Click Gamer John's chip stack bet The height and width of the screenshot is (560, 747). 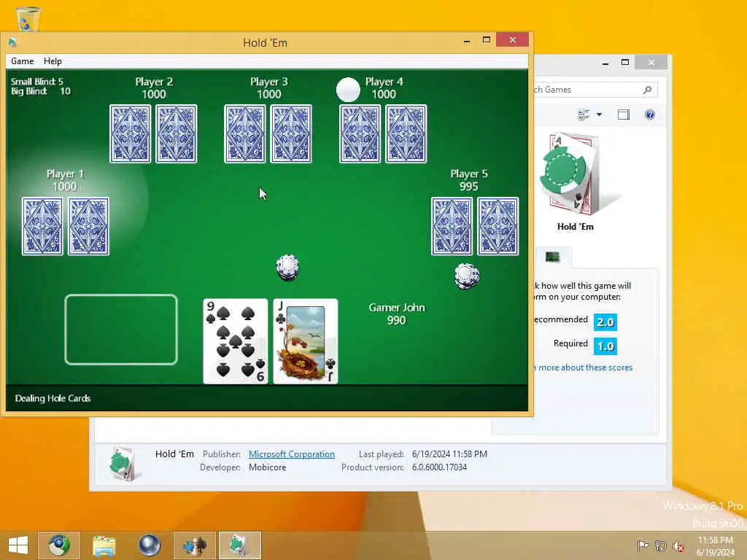tap(287, 268)
